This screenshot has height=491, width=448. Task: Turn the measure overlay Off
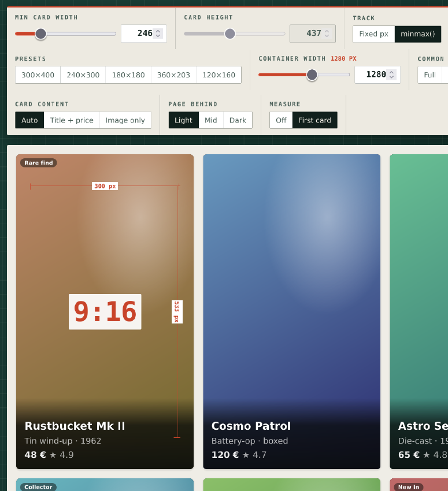[x=281, y=120]
